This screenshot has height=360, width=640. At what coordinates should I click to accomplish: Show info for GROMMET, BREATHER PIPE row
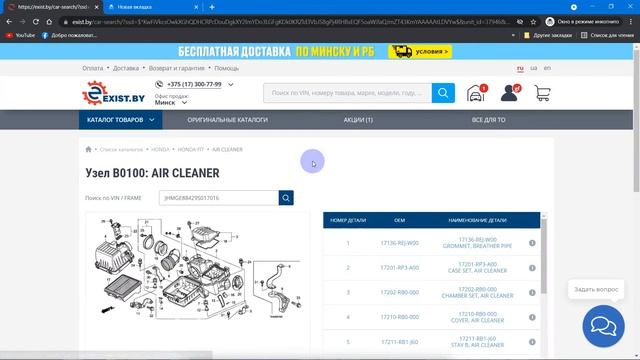pos(532,243)
